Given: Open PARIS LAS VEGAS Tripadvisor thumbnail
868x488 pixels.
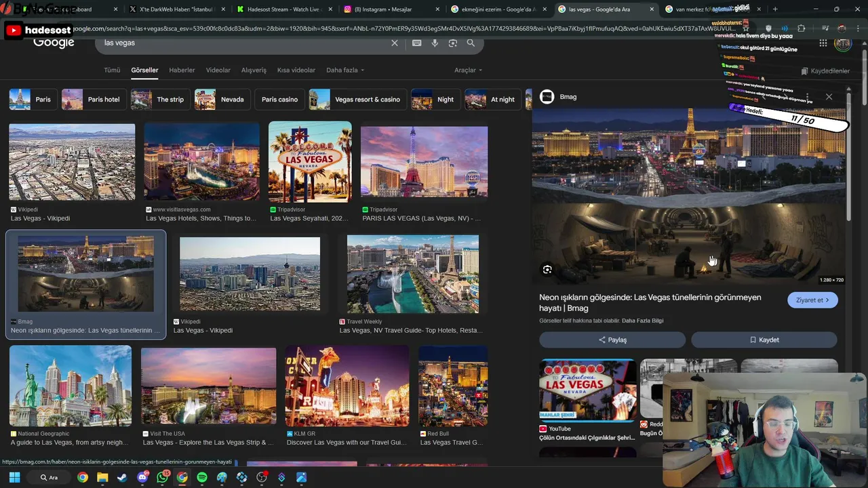Looking at the screenshot, I should coord(424,162).
